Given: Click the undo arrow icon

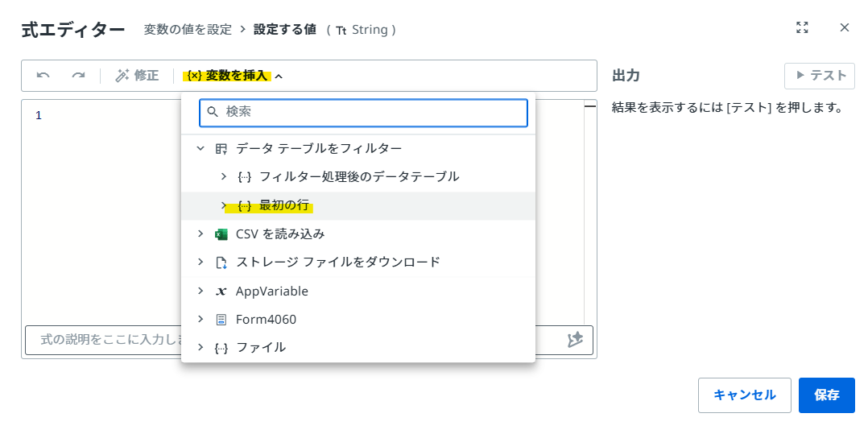Looking at the screenshot, I should point(43,76).
